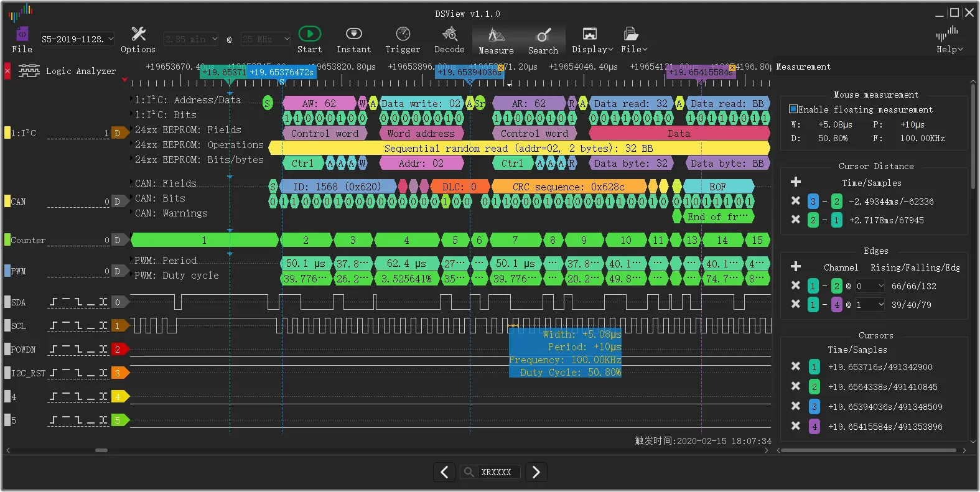Open the device selection dropdown S5-2019-1128
The height and width of the screenshot is (492, 980).
point(77,39)
